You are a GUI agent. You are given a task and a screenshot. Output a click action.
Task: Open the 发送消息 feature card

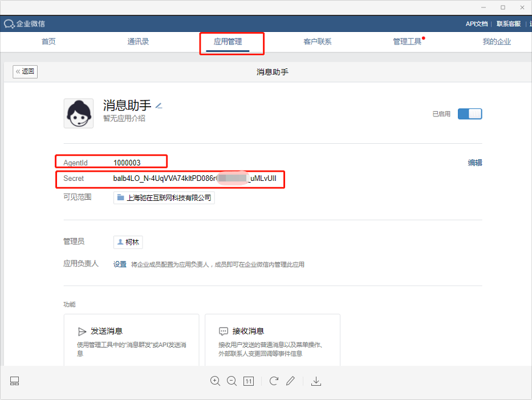point(131,340)
